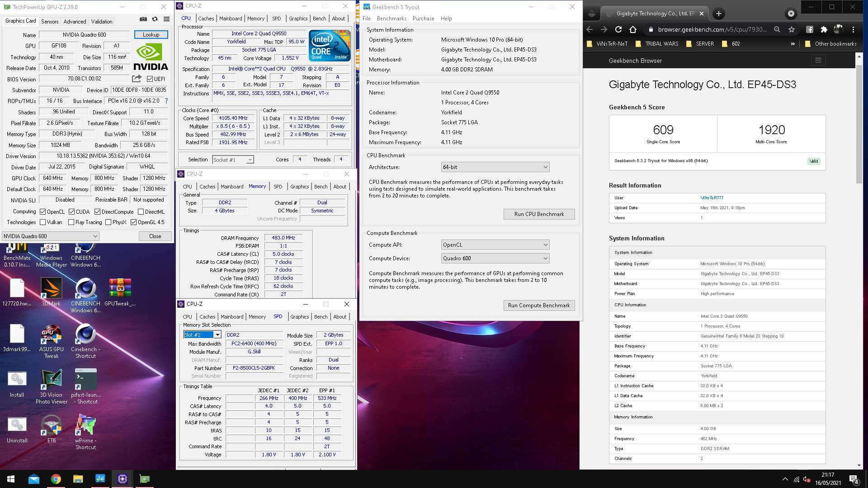Switch to the Sensors tab in GPU-Z

point(50,21)
